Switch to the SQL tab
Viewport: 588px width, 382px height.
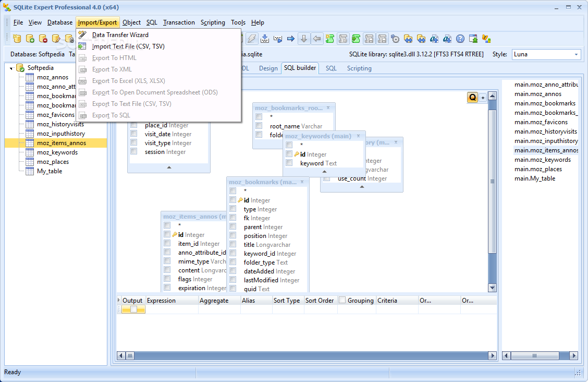click(x=330, y=68)
